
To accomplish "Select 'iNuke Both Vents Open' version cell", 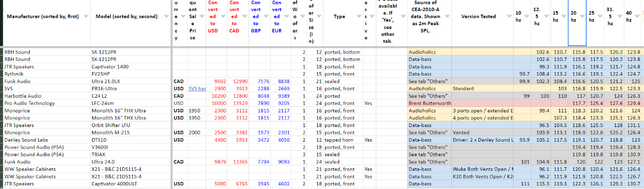I will [482, 169].
